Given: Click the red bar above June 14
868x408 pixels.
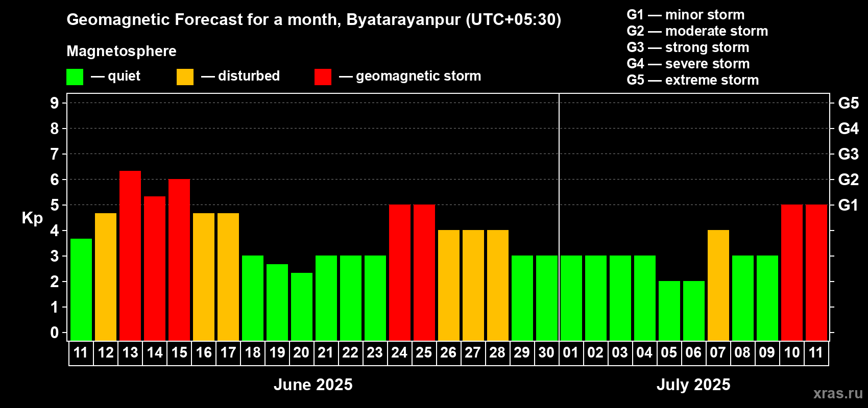Looking at the screenshot, I should pyautogui.click(x=155, y=268).
